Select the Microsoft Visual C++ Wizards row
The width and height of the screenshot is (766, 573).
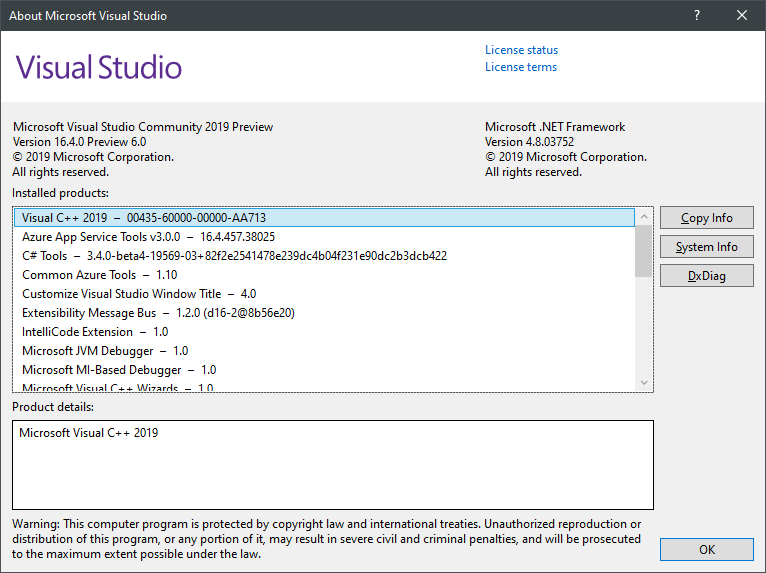pos(324,387)
